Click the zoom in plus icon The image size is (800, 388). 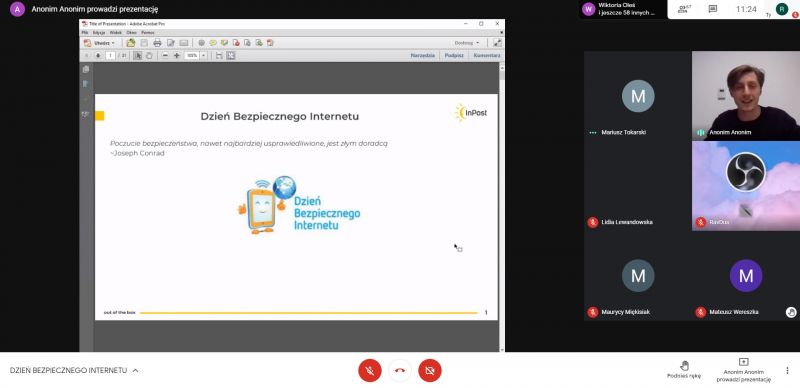pos(177,55)
